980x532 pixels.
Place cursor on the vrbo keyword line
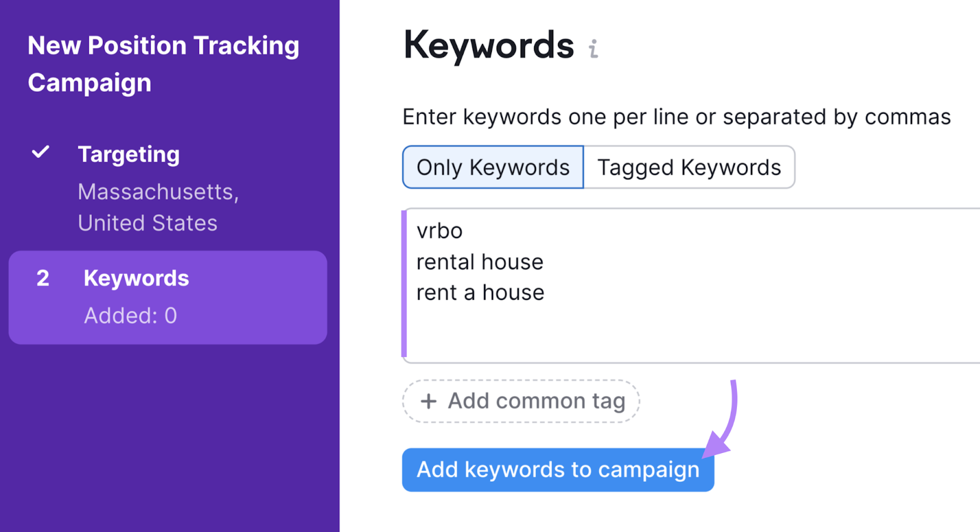[440, 231]
